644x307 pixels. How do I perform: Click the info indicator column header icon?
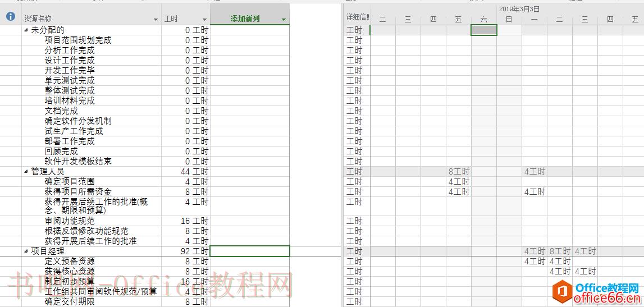click(11, 16)
